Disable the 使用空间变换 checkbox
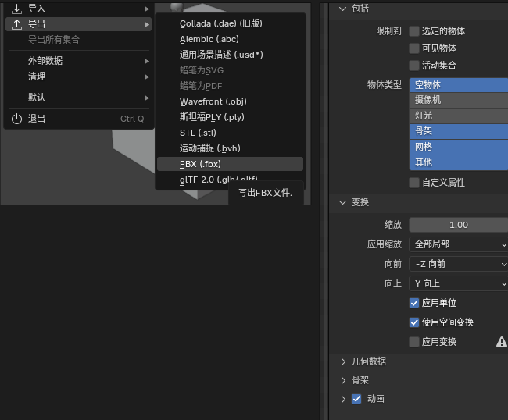The image size is (508, 420). [414, 322]
